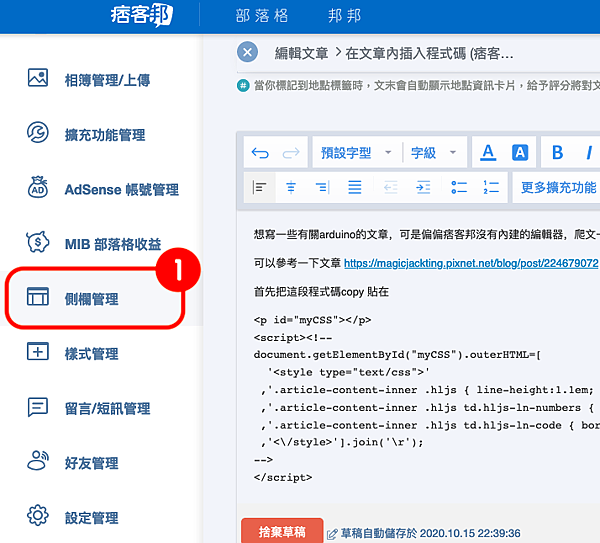Open the magicjackting.pixnet.net blog link
Screen dimensions: 600x543
(x=471, y=263)
